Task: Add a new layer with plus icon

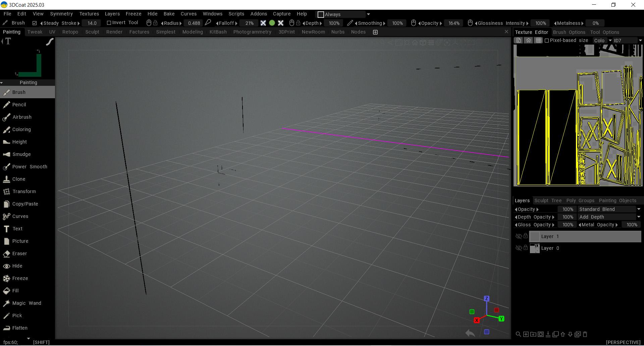Action: [x=526, y=334]
